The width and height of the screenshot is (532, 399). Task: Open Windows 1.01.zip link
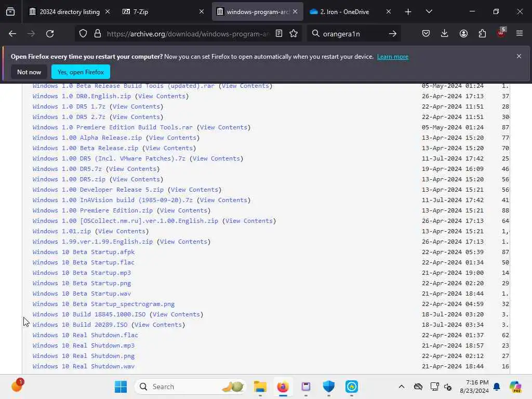pos(62,231)
